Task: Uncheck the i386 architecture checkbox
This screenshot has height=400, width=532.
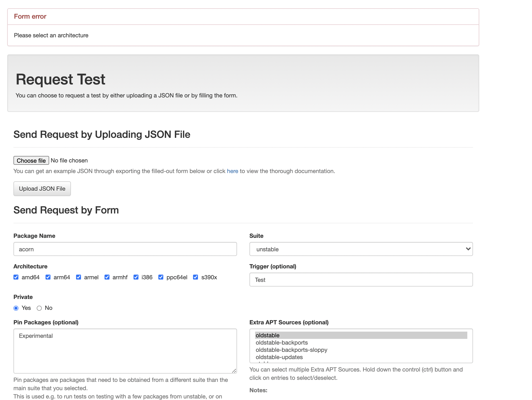Action: [x=136, y=277]
